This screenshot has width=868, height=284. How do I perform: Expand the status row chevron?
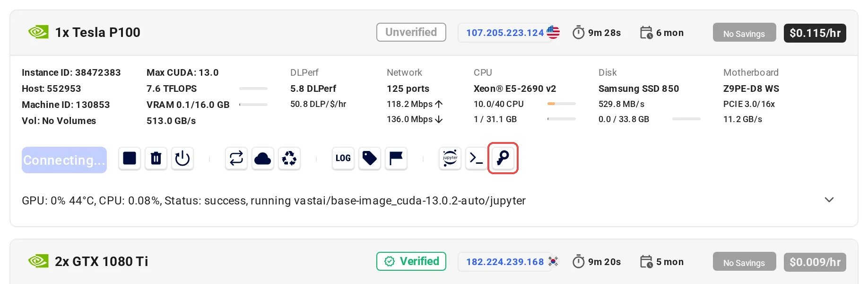(x=829, y=200)
